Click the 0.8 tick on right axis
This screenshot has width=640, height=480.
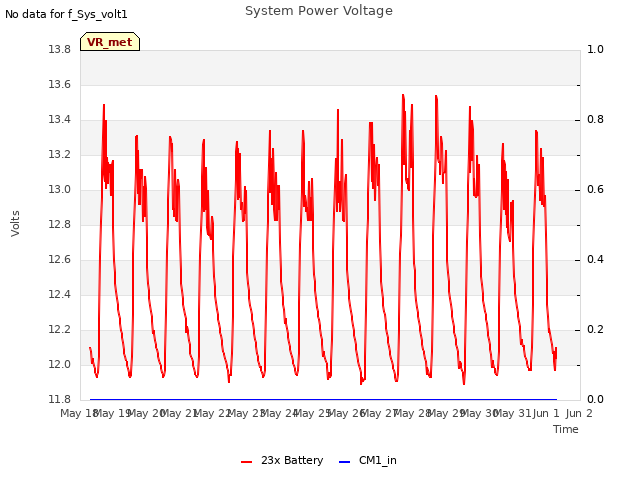coord(595,120)
